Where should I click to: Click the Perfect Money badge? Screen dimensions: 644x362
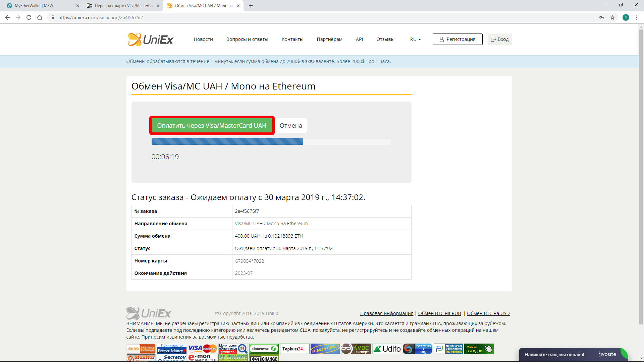[x=172, y=349]
